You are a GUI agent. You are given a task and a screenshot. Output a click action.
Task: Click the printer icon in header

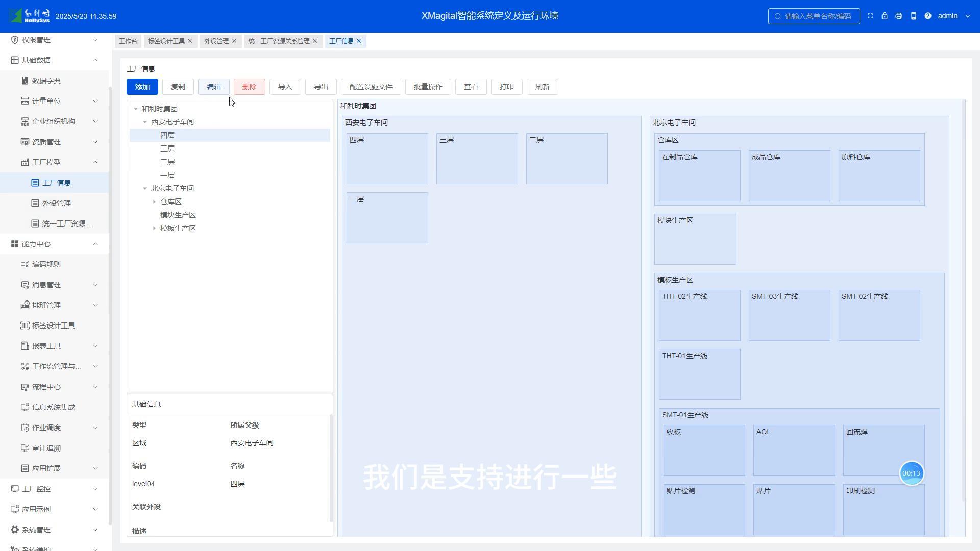pos(899,16)
